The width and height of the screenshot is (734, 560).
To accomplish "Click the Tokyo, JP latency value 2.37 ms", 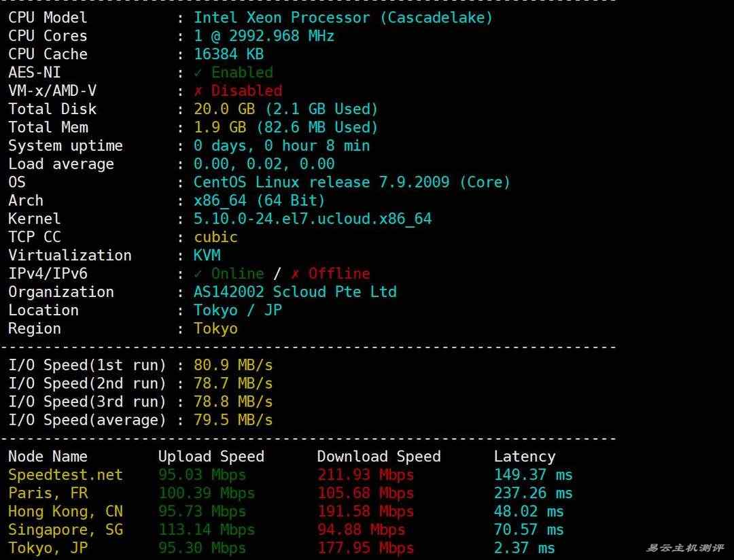I will pyautogui.click(x=524, y=548).
